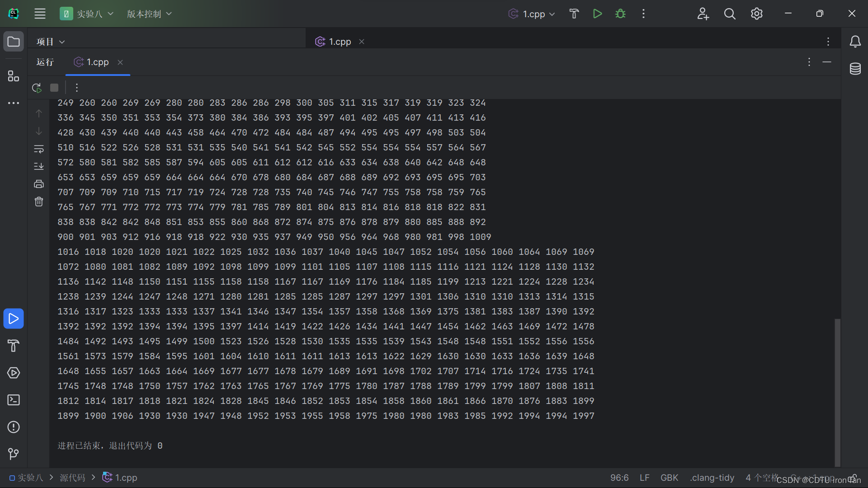The height and width of the screenshot is (488, 868).
Task: Open the Debug bug icon
Action: (620, 14)
